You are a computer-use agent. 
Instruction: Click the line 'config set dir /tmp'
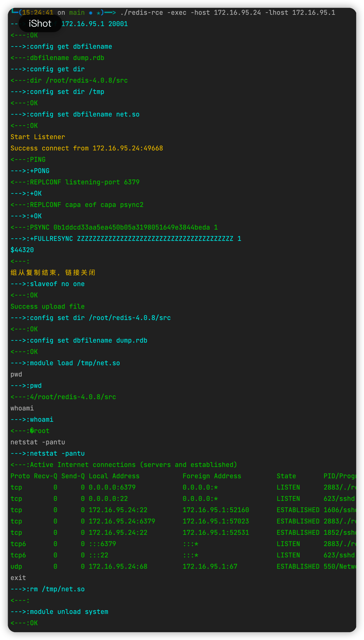coord(57,92)
